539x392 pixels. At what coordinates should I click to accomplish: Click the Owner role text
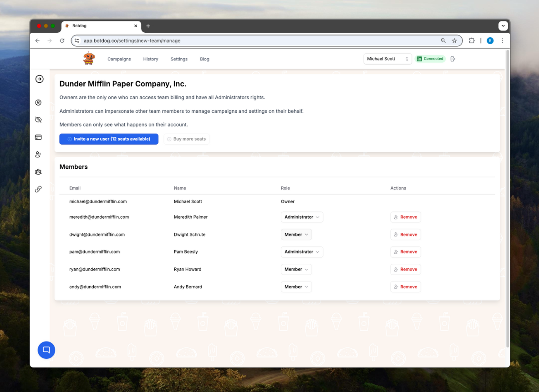pos(288,201)
